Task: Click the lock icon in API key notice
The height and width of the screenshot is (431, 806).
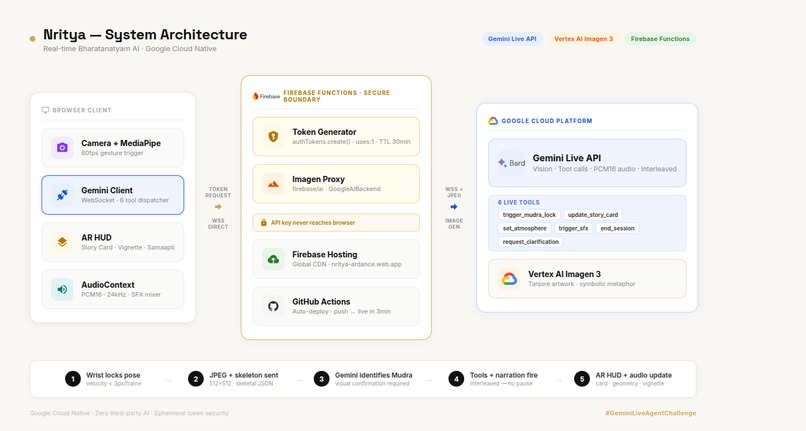Action: [264, 223]
